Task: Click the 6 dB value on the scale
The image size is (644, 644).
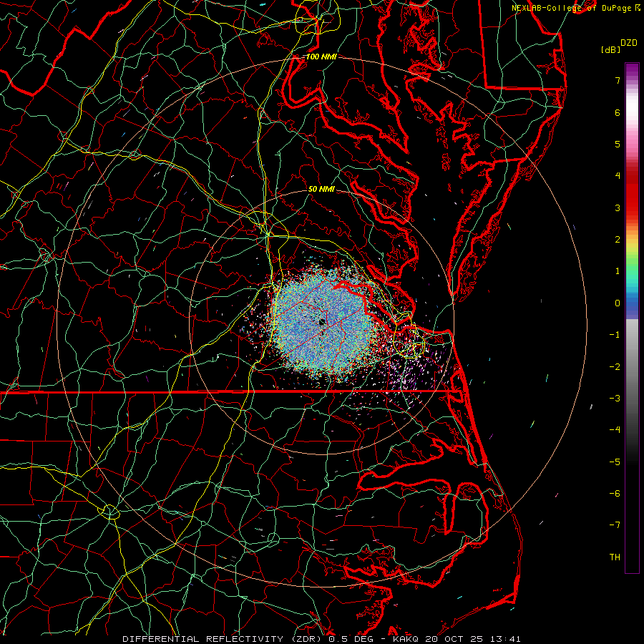Action: pos(618,112)
